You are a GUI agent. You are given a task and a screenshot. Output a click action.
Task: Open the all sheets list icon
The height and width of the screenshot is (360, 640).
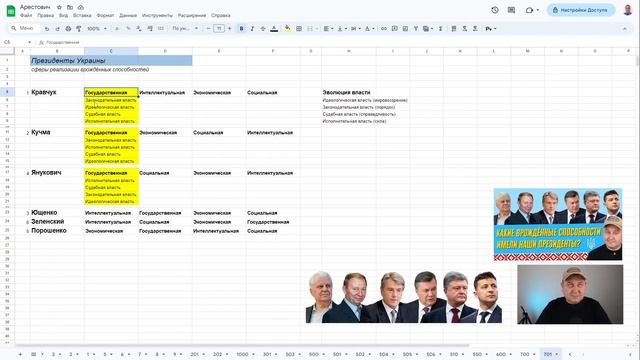[33, 354]
